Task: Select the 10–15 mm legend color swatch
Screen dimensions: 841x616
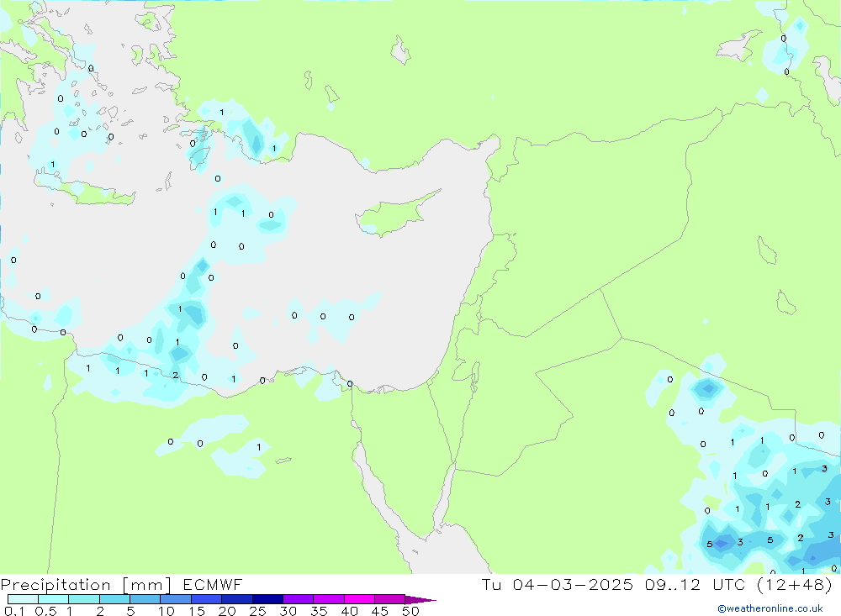Action: point(176,599)
